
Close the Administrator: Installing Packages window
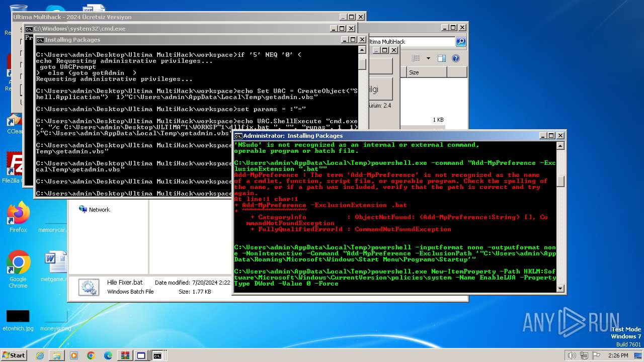(560, 136)
